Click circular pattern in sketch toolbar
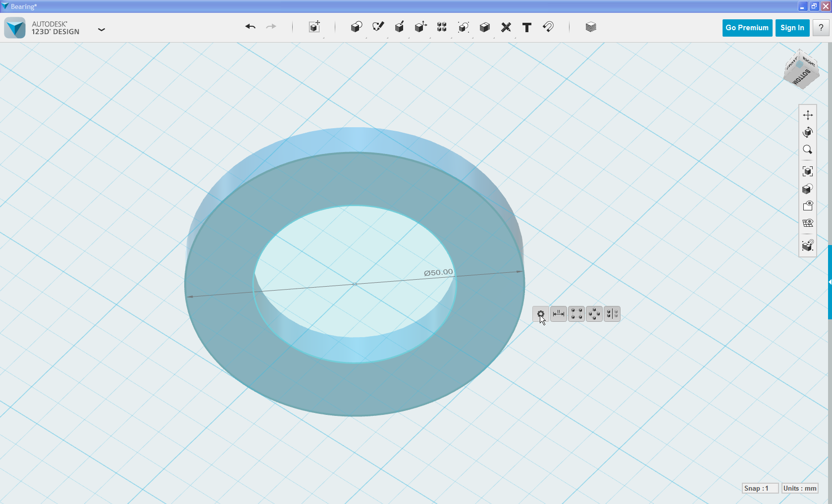Viewport: 832px width, 504px height. [594, 314]
